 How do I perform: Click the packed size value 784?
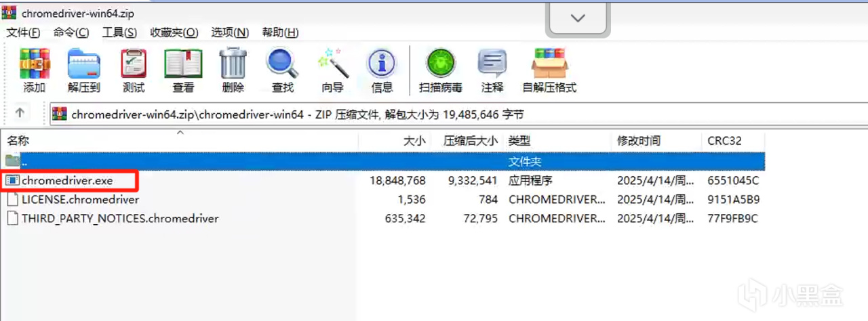488,200
